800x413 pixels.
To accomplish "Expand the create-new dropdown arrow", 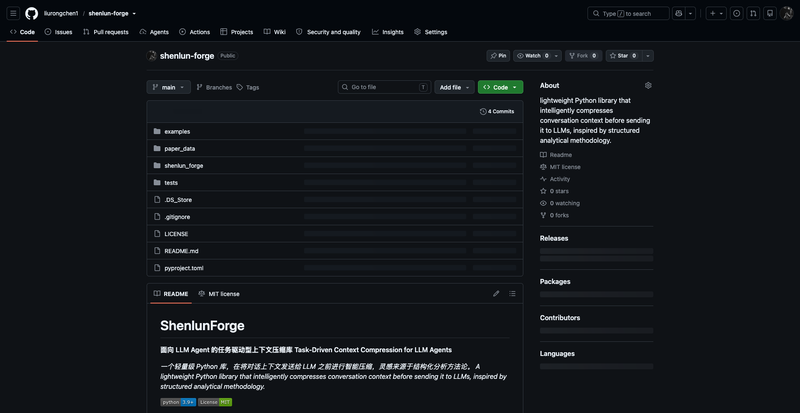I will click(x=722, y=14).
